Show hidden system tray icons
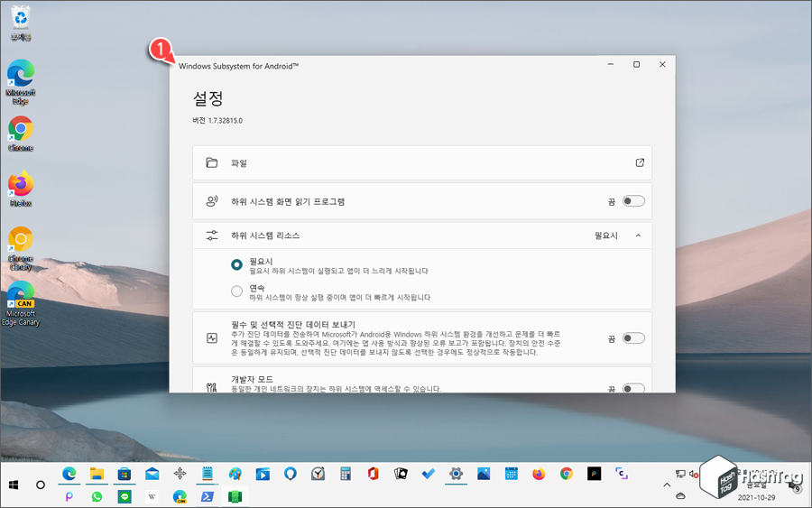812x508 pixels. 667,485
